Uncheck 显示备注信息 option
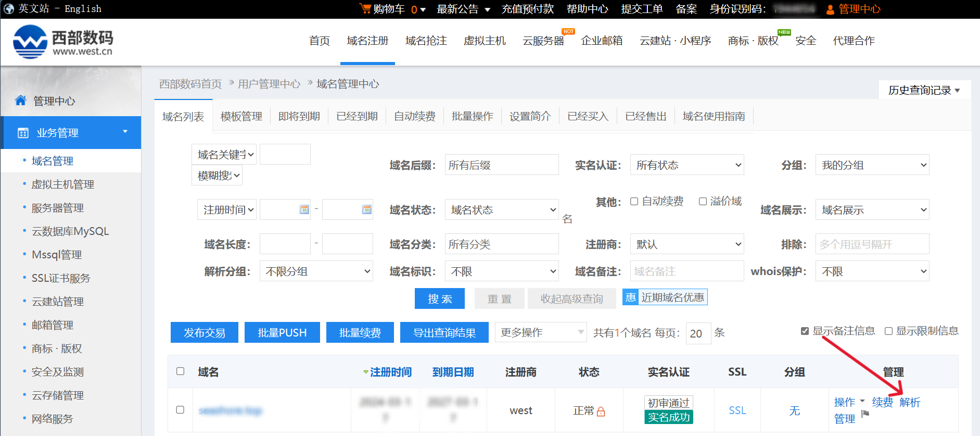This screenshot has width=980, height=436. tap(805, 331)
